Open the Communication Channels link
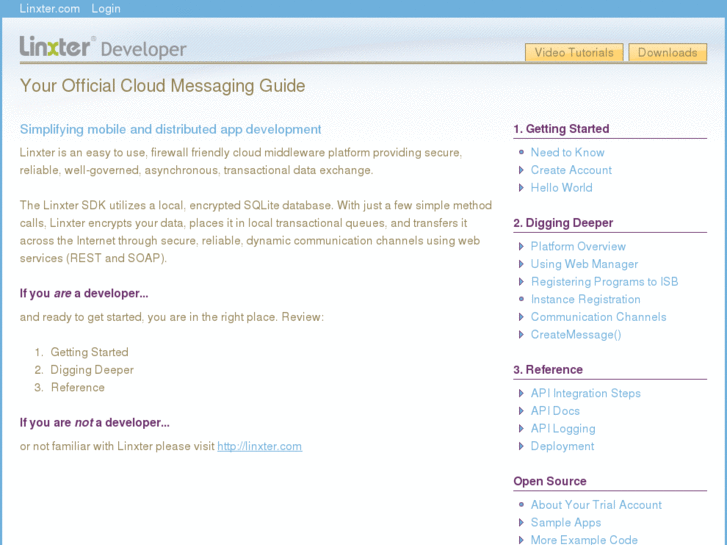727x545 pixels. point(599,317)
